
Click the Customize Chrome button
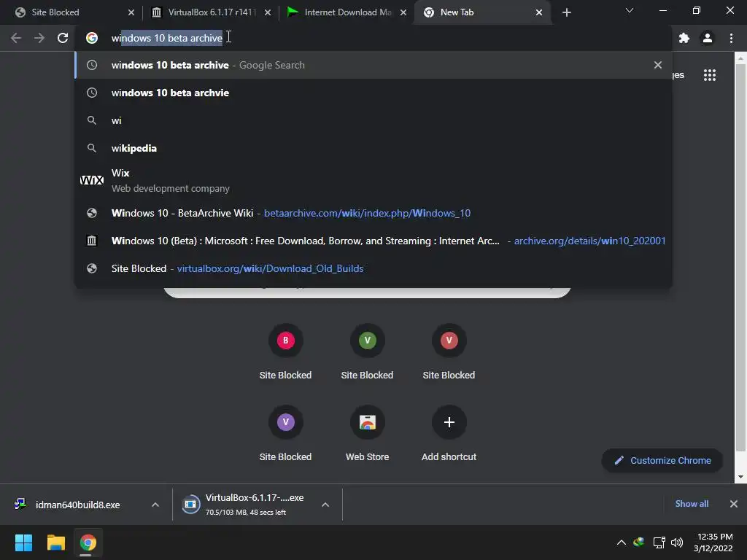[662, 461]
